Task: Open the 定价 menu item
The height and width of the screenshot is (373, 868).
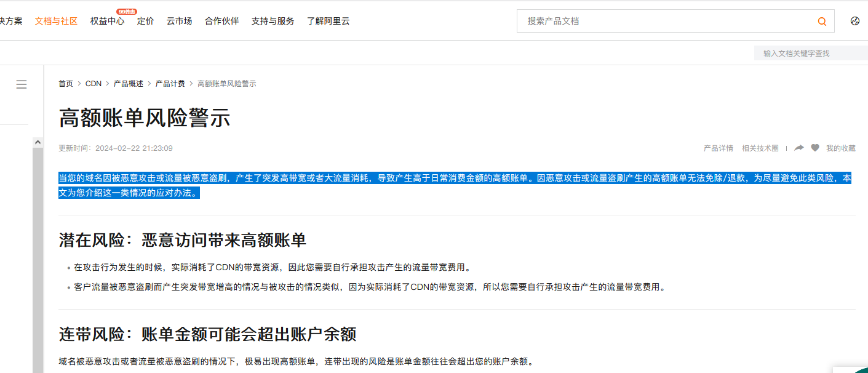Action: [145, 21]
